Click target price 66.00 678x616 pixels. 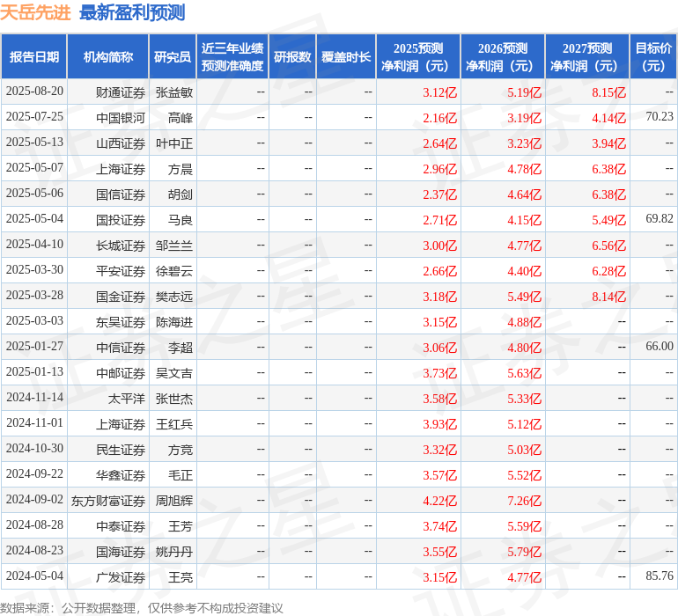click(660, 346)
